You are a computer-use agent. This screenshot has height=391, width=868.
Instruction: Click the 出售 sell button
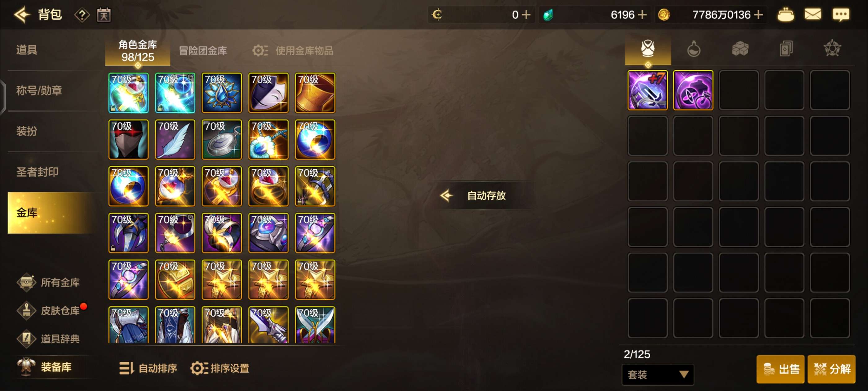pyautogui.click(x=780, y=369)
